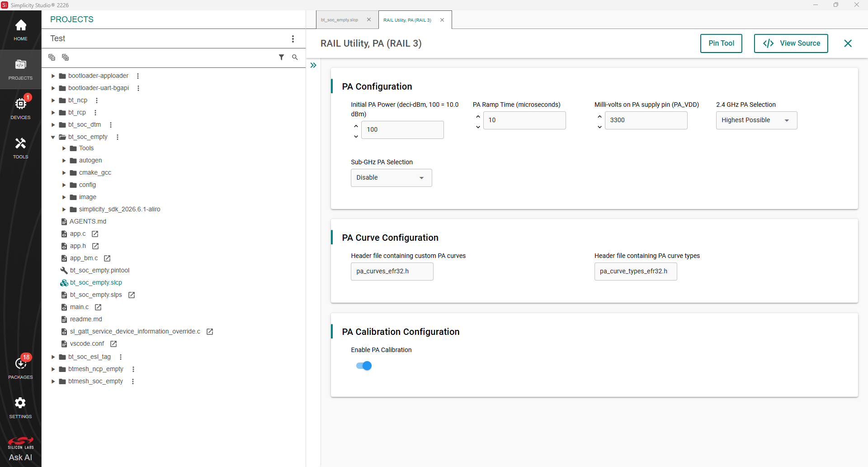This screenshot has height=467, width=868.
Task: Select bt_soc_empty.pintool file
Action: click(99, 271)
